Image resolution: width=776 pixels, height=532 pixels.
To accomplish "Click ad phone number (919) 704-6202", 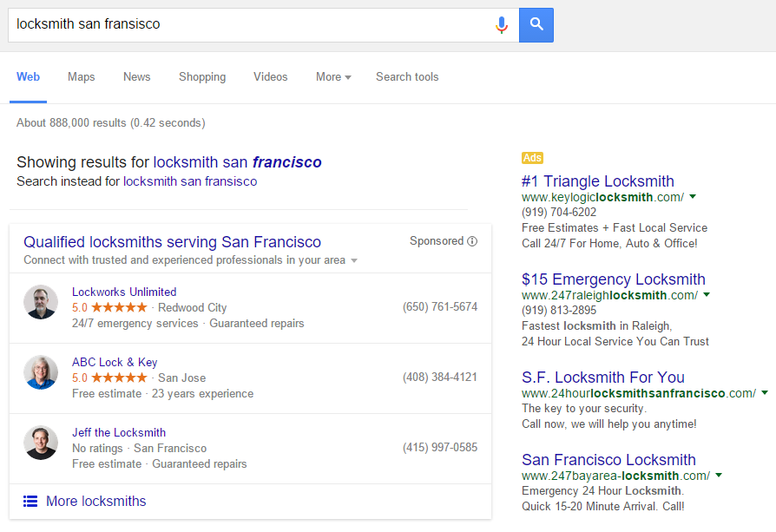I will click(559, 213).
